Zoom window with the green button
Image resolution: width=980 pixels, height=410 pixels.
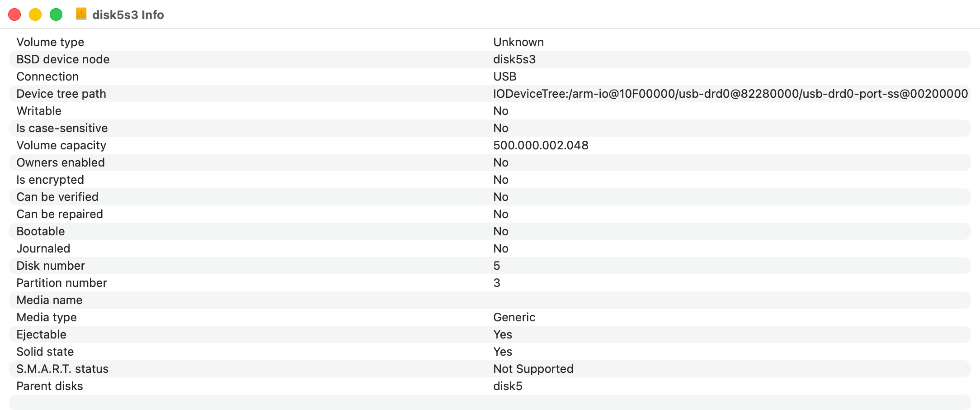(56, 14)
